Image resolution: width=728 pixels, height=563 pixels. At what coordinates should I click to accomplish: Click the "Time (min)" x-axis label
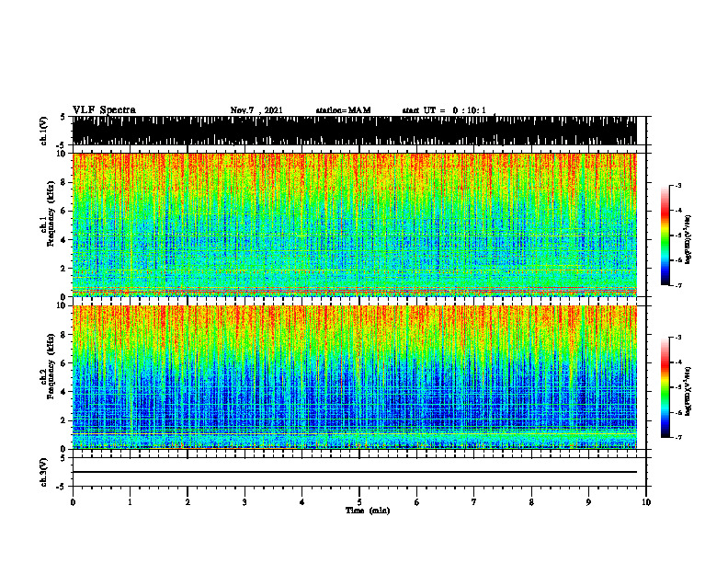[368, 511]
